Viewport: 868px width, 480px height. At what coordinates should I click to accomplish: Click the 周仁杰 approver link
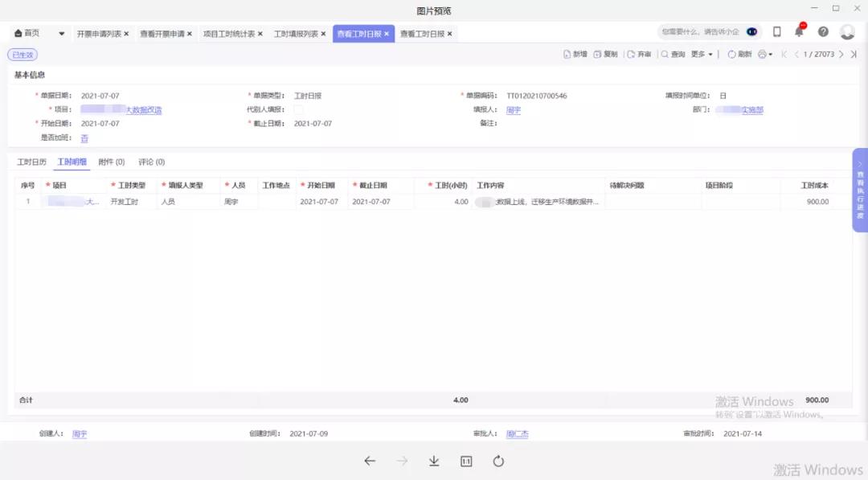click(x=517, y=434)
